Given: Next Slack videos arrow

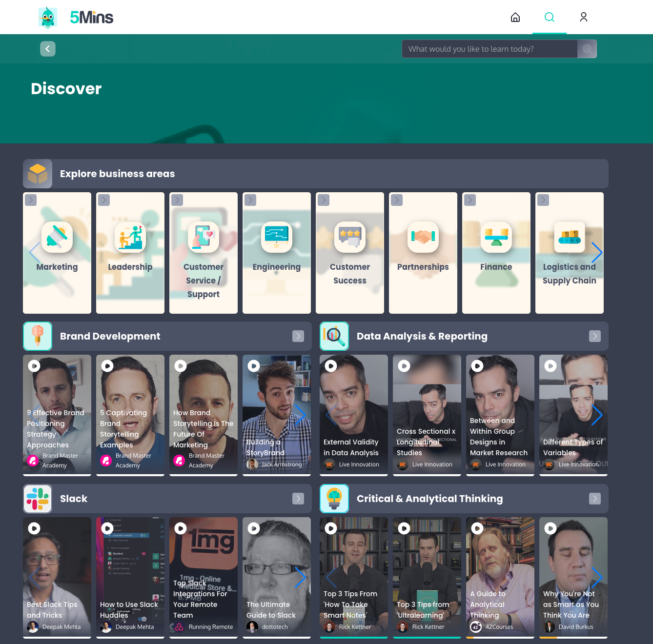Looking at the screenshot, I should (300, 577).
